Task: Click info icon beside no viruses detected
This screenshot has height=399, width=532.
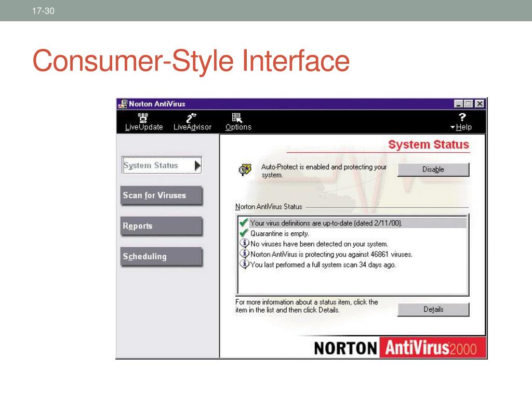Action: pyautogui.click(x=244, y=243)
